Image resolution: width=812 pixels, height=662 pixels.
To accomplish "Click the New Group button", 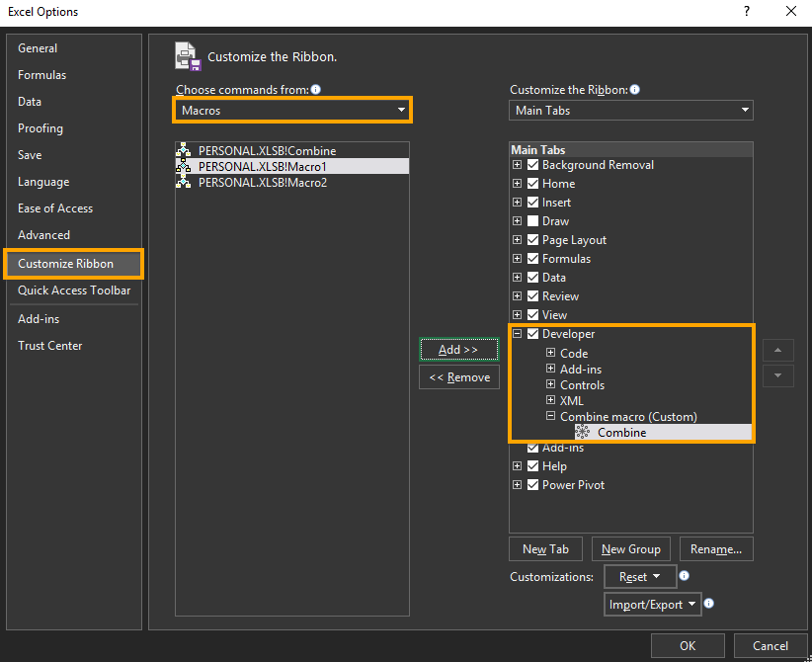I will pos(631,549).
